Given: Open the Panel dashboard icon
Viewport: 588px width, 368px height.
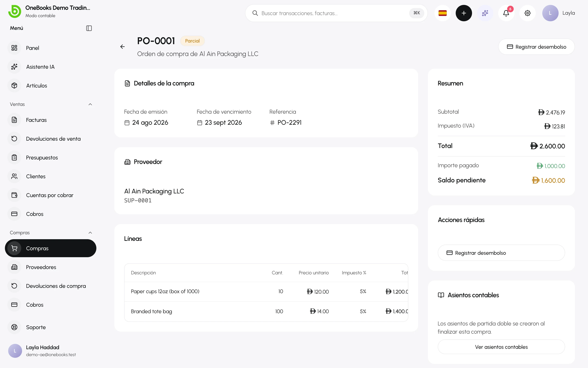Looking at the screenshot, I should point(14,48).
